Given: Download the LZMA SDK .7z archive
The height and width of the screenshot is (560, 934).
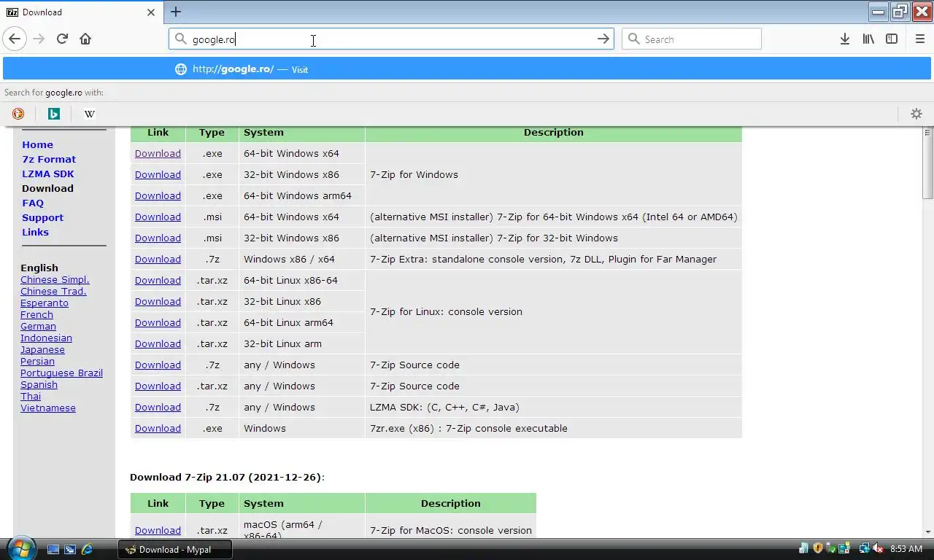Looking at the screenshot, I should pos(158,407).
